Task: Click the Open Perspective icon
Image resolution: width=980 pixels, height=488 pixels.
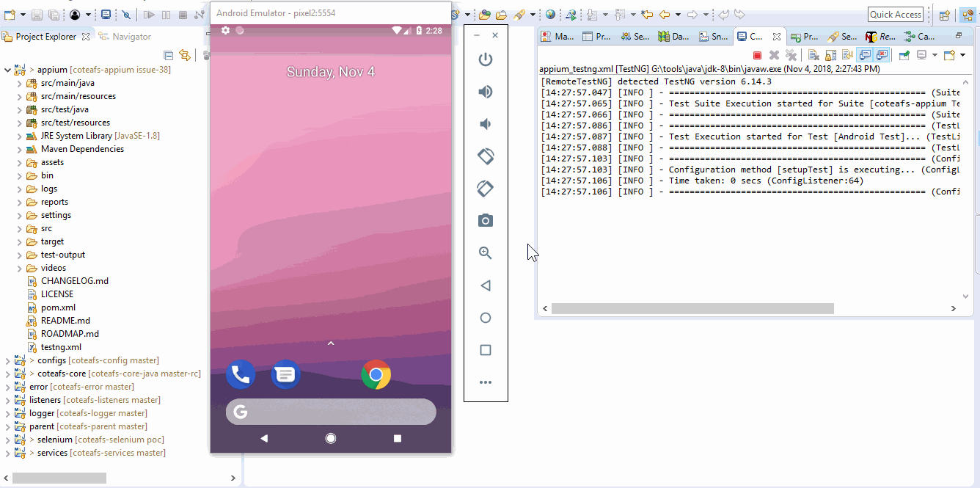Action: pyautogui.click(x=945, y=15)
